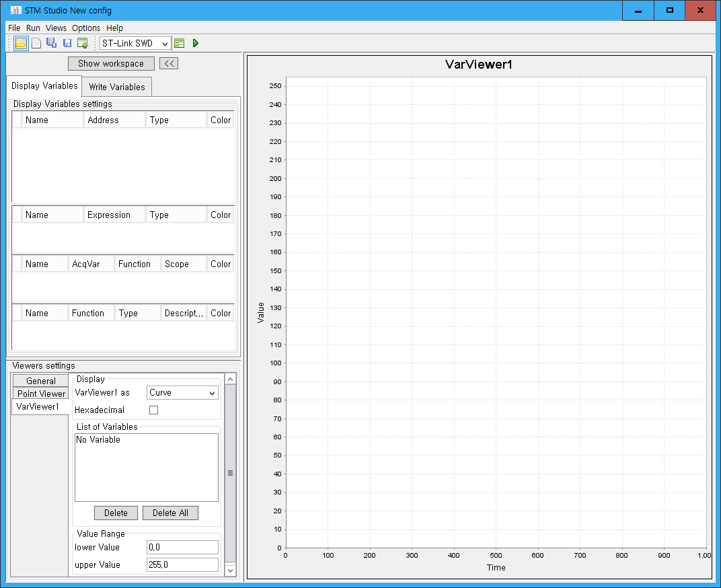This screenshot has width=721, height=588.
Task: Save configuration with single floppy icon
Action: pos(67,43)
